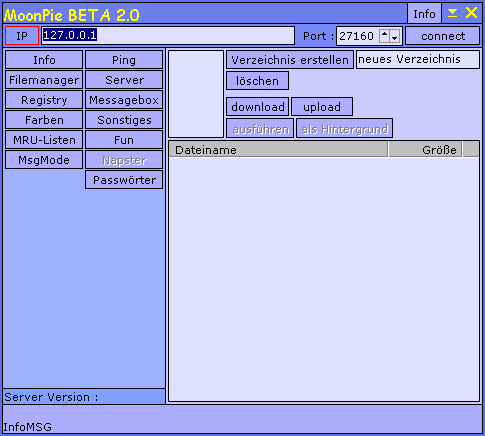
Task: Click the IP address input field
Action: tap(168, 36)
